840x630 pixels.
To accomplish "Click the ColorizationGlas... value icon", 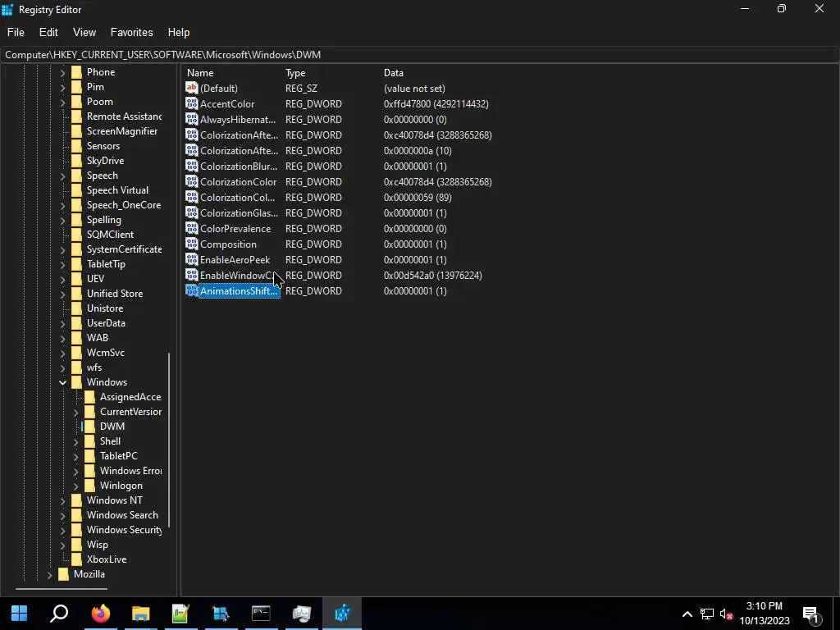I will pos(191,212).
